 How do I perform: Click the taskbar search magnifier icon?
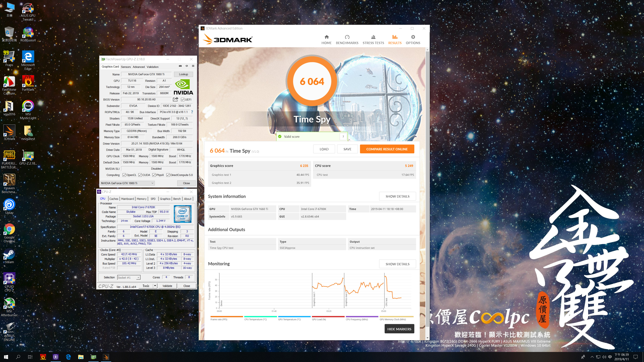(18, 357)
